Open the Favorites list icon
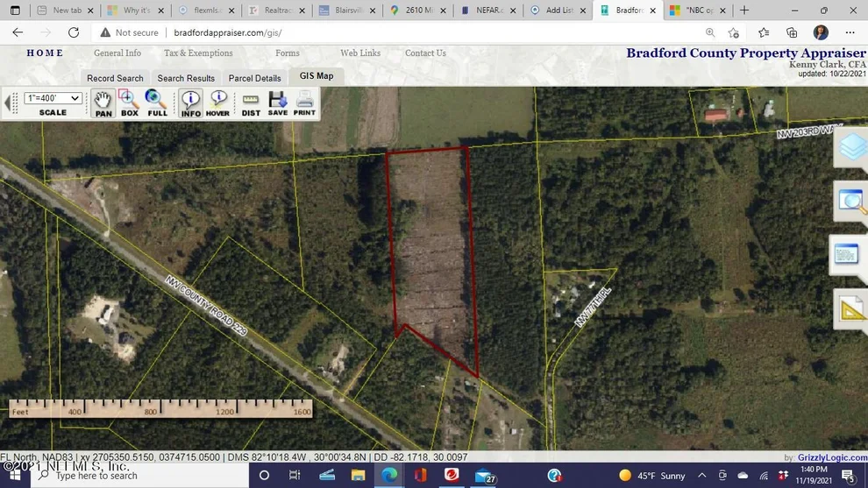This screenshot has height=488, width=868. tap(764, 32)
